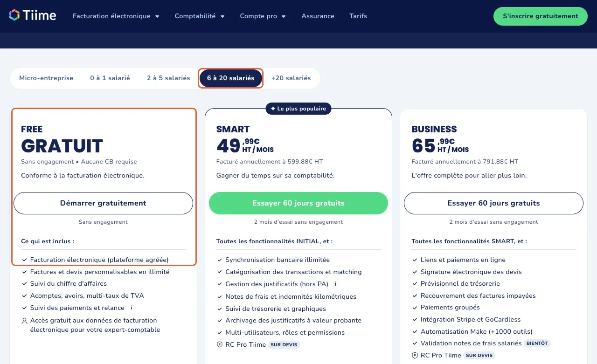The width and height of the screenshot is (597, 364).
Task: Click the GRATUIT price heading
Action: (62, 146)
